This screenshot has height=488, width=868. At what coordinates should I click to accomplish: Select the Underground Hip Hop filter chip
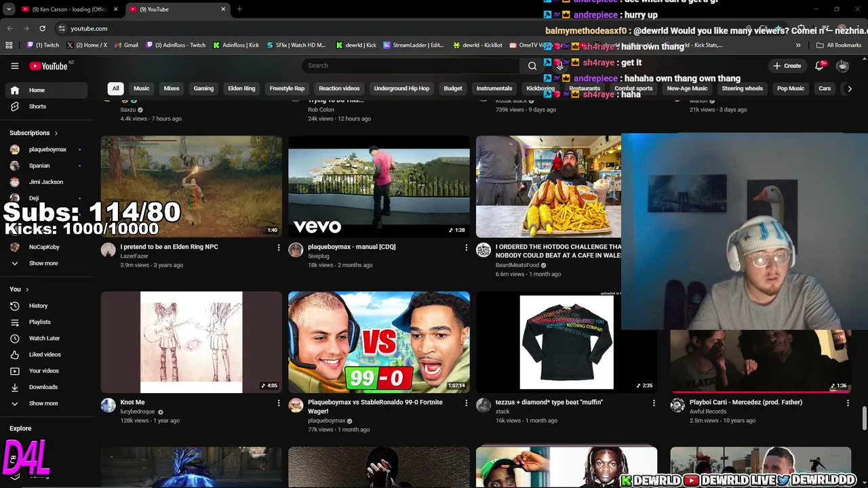point(401,89)
